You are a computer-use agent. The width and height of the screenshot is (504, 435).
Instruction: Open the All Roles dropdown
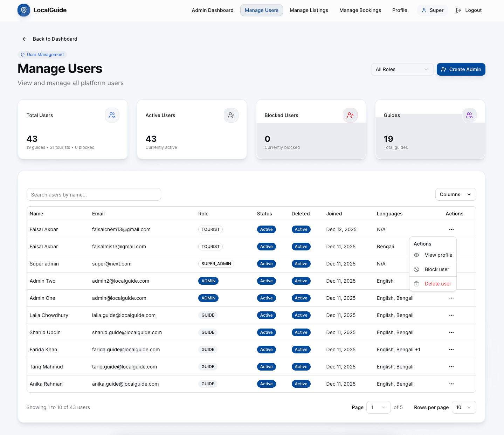pos(402,69)
